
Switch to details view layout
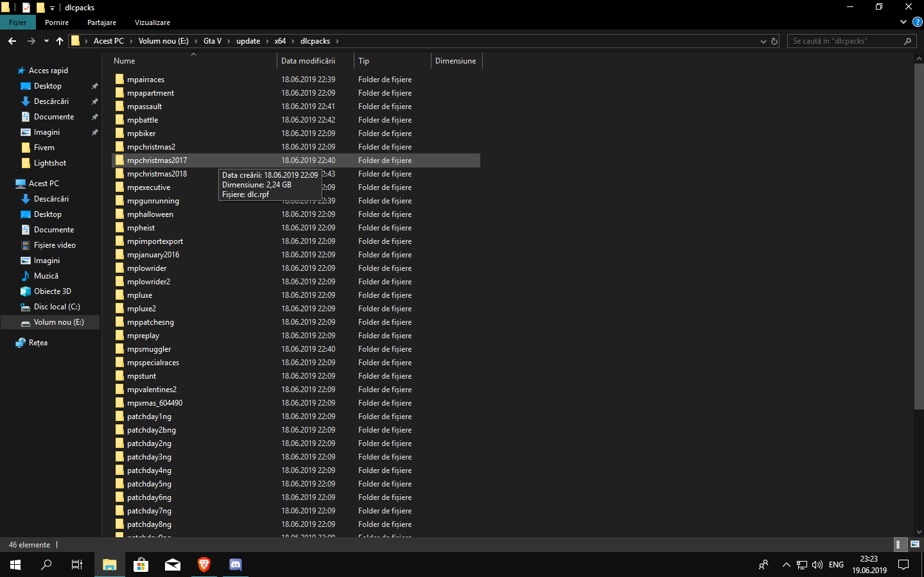[x=902, y=544]
